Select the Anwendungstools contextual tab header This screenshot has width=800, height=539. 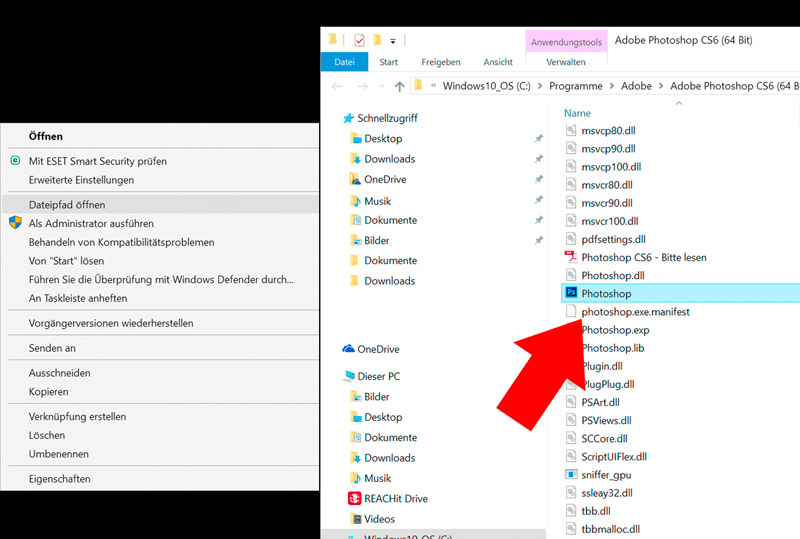point(566,42)
